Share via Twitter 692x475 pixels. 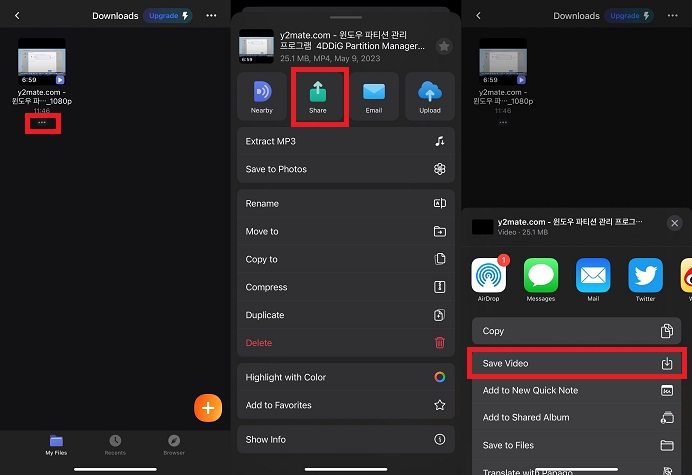pos(645,279)
